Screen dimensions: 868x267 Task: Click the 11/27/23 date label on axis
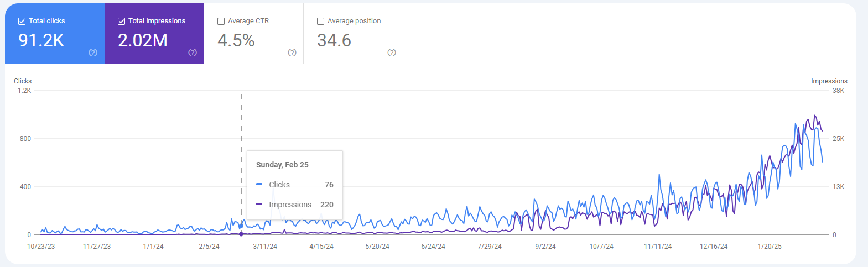97,247
